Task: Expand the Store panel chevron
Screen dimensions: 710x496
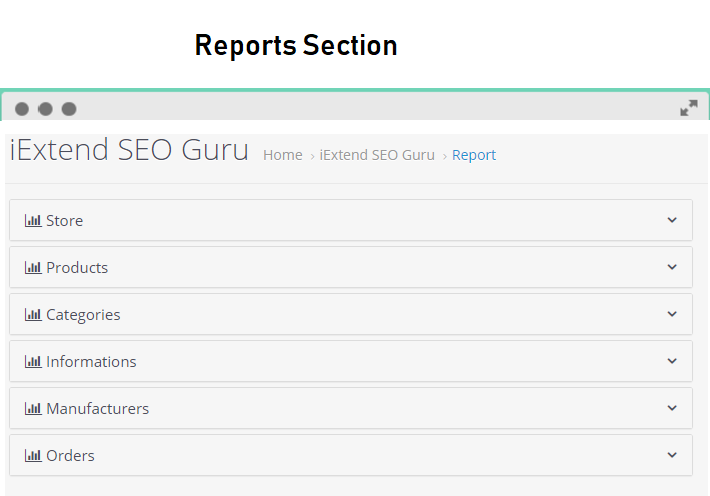Action: coord(672,220)
